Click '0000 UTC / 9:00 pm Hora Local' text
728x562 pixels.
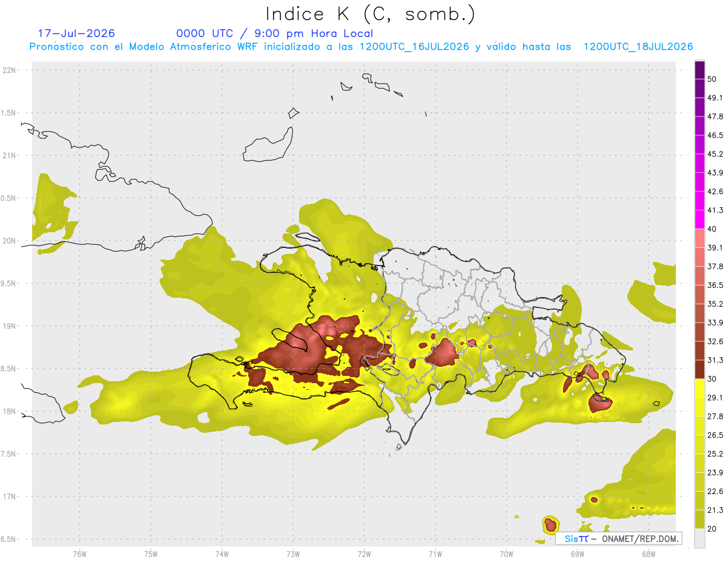click(275, 33)
